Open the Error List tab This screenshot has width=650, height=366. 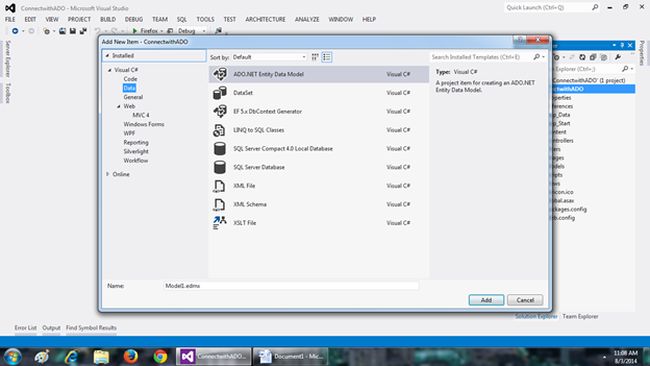point(26,328)
